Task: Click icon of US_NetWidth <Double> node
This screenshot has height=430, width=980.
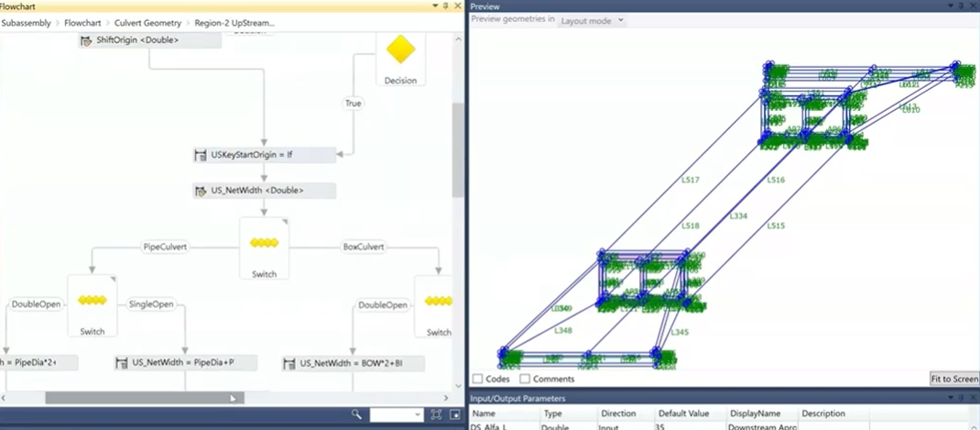Action: point(201,191)
